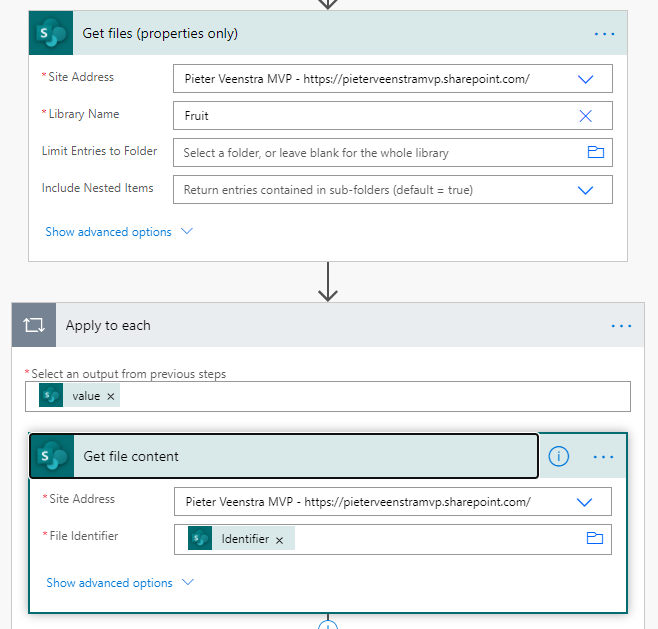Click the File Identifier label
This screenshot has width=658, height=629.
84,536
